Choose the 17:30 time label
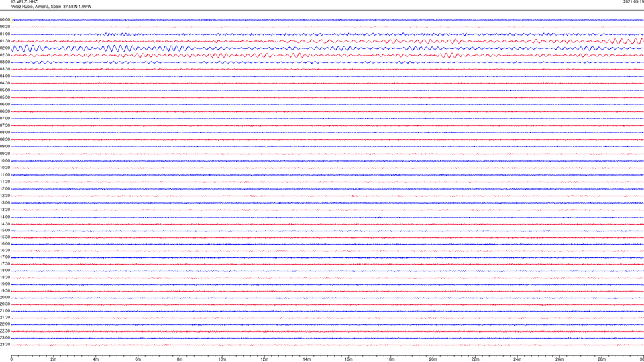644x362 pixels. tap(5, 264)
